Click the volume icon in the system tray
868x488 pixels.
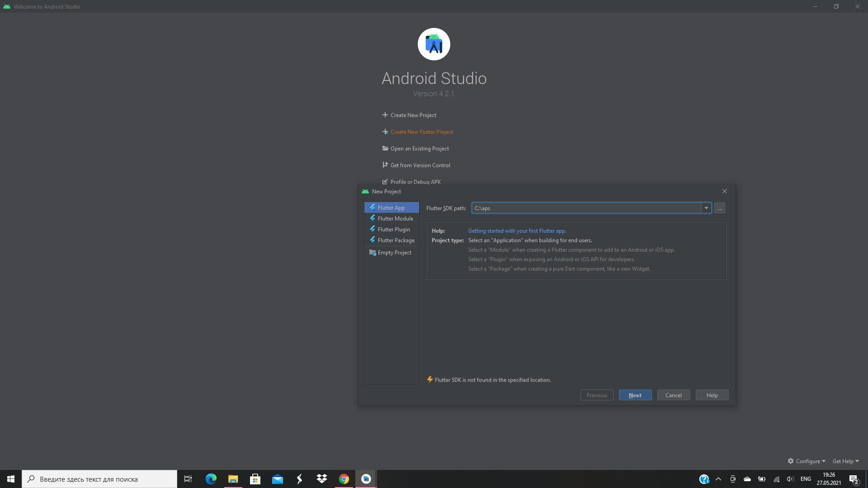click(x=790, y=479)
